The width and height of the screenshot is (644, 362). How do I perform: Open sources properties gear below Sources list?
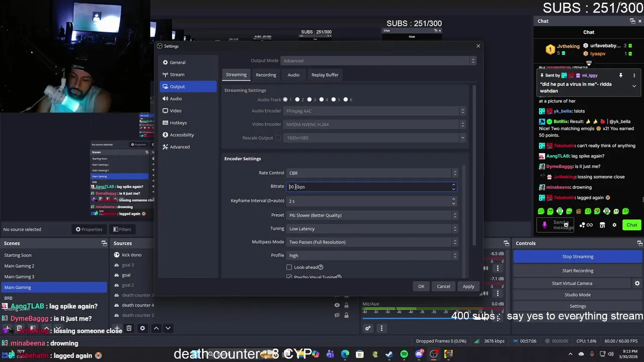click(x=142, y=328)
